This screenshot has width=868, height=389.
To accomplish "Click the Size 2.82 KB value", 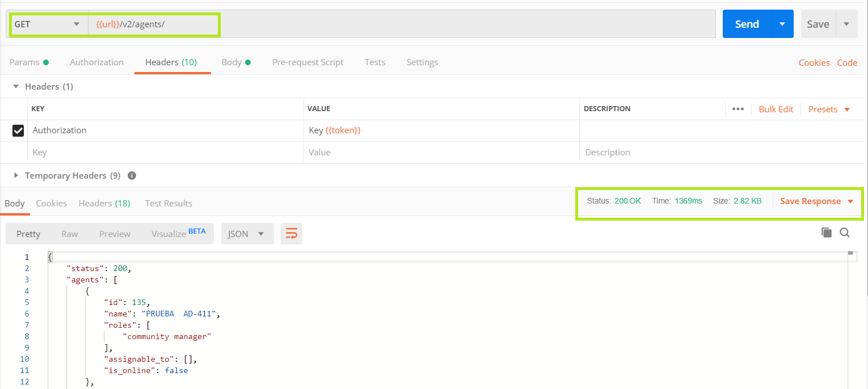I will [747, 201].
